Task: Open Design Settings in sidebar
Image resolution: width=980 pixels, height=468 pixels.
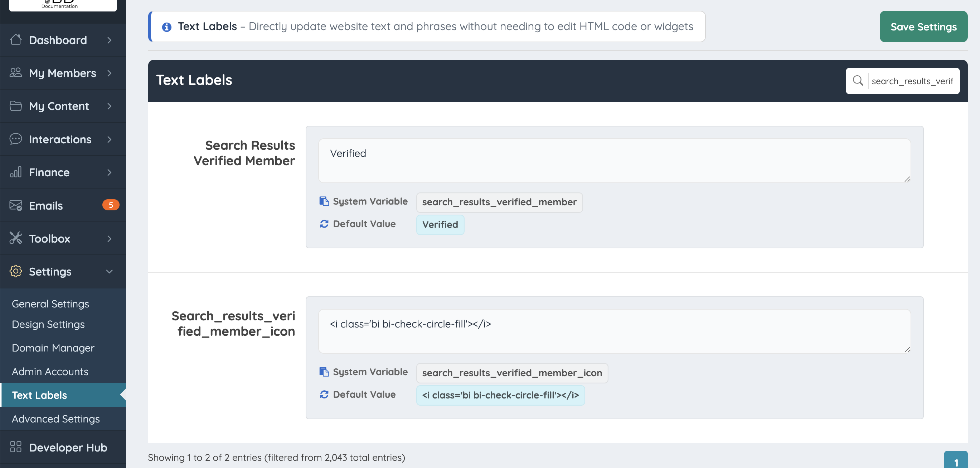Action: (x=48, y=324)
